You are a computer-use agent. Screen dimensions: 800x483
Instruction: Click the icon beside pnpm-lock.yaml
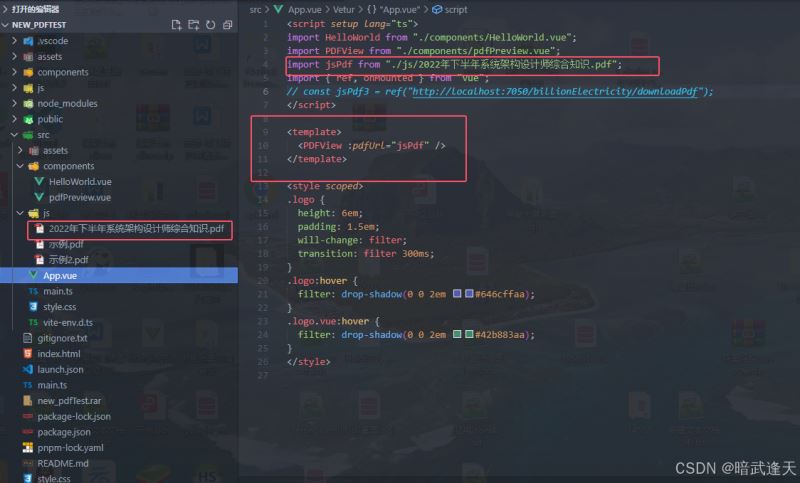28,447
